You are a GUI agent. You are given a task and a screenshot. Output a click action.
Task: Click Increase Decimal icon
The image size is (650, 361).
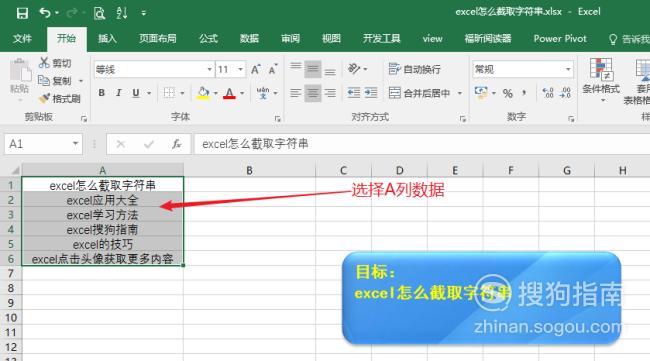(548, 93)
